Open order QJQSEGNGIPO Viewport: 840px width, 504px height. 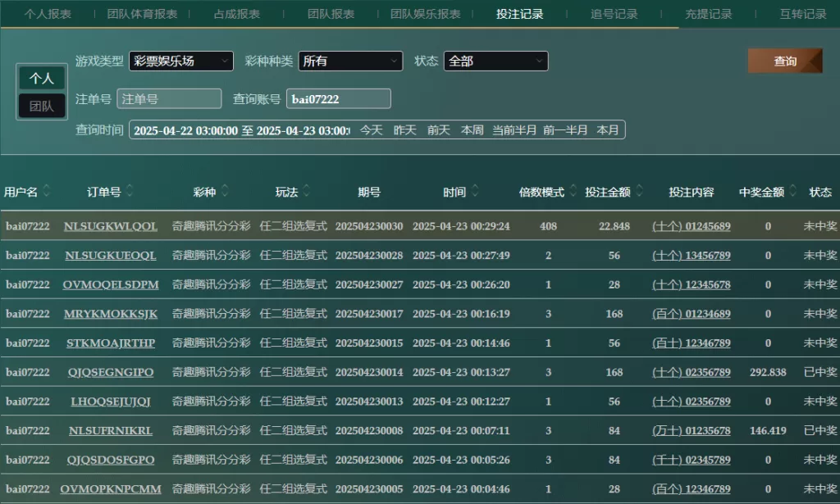111,372
